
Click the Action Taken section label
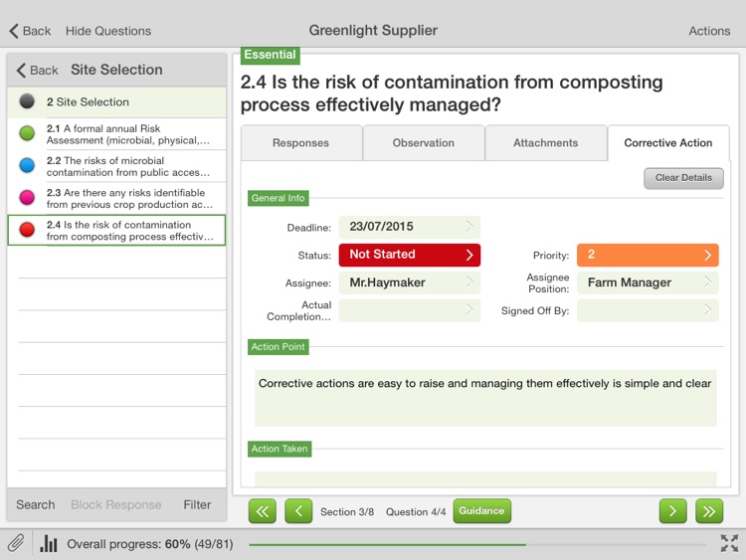click(280, 449)
